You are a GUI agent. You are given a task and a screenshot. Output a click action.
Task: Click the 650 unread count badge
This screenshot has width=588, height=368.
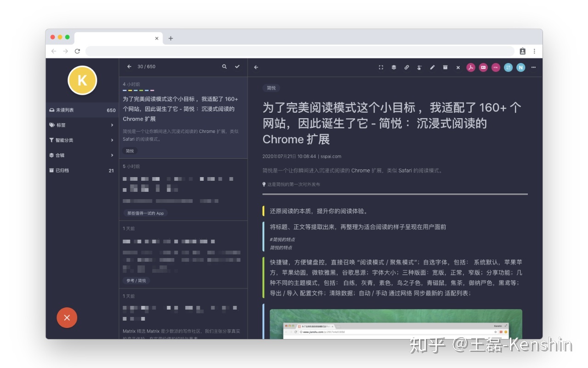(111, 110)
